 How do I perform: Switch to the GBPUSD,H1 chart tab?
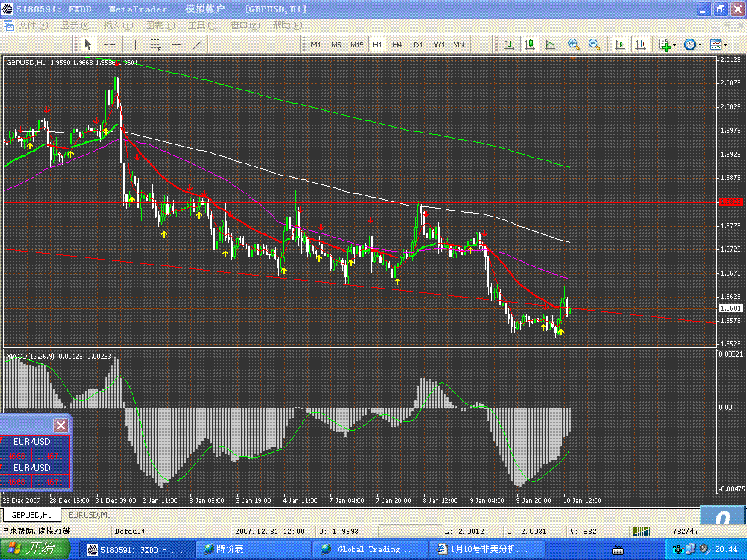coord(31,515)
